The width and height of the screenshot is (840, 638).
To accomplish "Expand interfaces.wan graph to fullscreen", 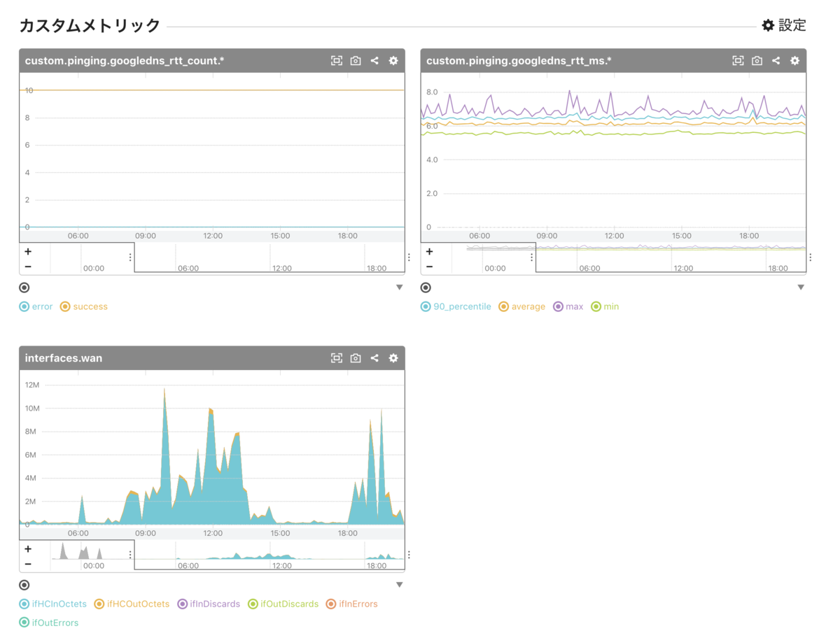I will (x=337, y=358).
